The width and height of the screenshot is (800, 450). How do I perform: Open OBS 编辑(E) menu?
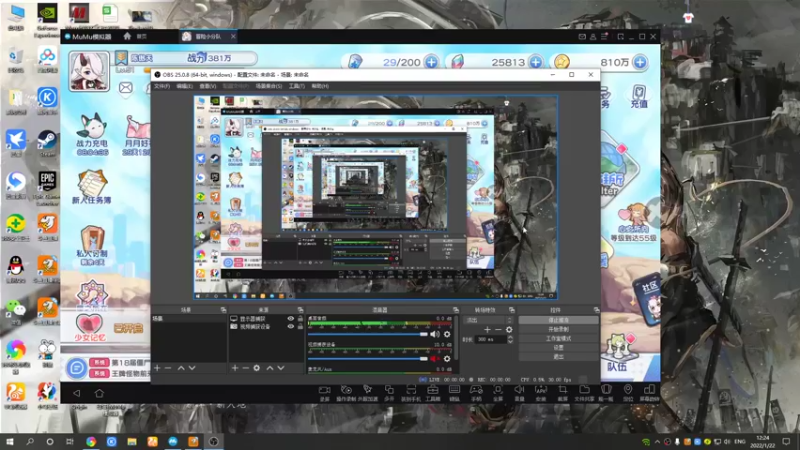pyautogui.click(x=184, y=86)
